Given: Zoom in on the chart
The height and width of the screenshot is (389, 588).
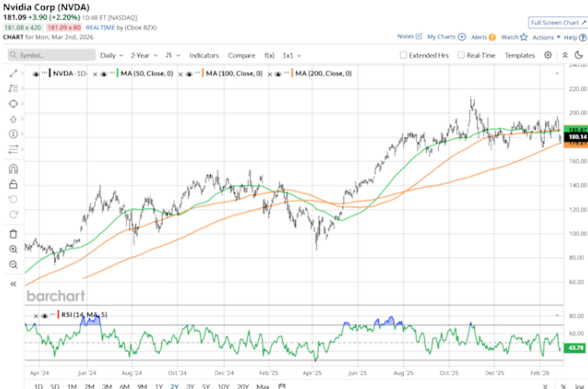Looking at the screenshot, I should (x=13, y=249).
